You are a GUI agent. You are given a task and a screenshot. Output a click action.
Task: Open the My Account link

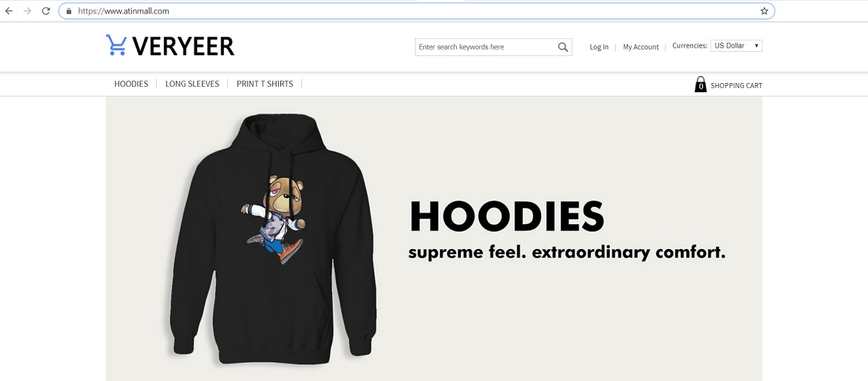point(641,47)
